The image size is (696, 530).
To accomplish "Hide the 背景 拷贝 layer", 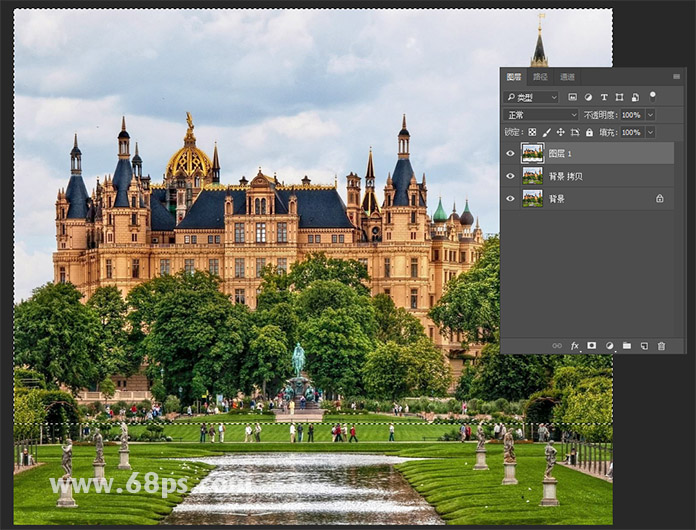I will coord(510,176).
